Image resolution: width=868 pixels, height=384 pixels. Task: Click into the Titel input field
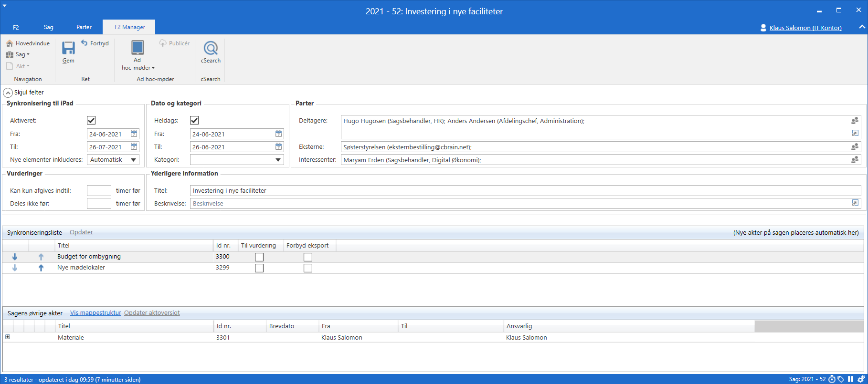point(525,190)
